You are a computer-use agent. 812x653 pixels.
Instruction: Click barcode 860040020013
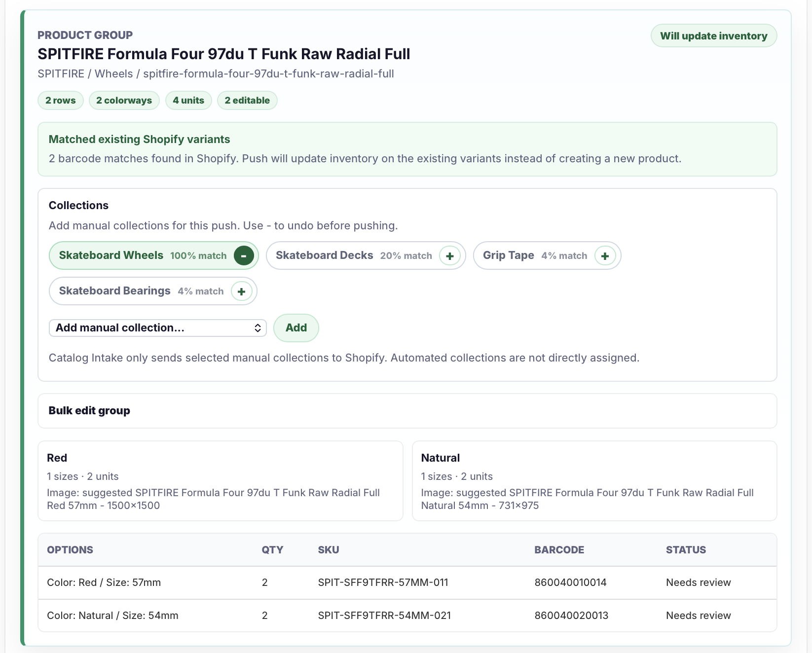572,616
